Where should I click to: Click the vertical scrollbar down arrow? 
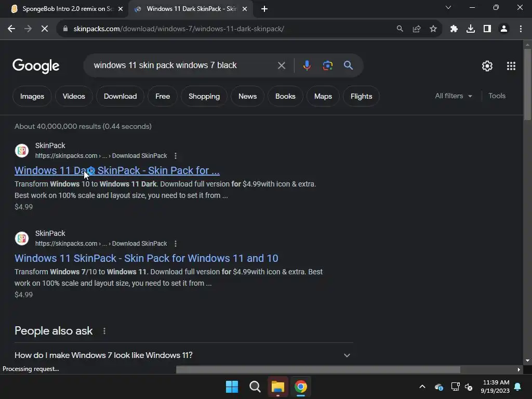click(527, 361)
